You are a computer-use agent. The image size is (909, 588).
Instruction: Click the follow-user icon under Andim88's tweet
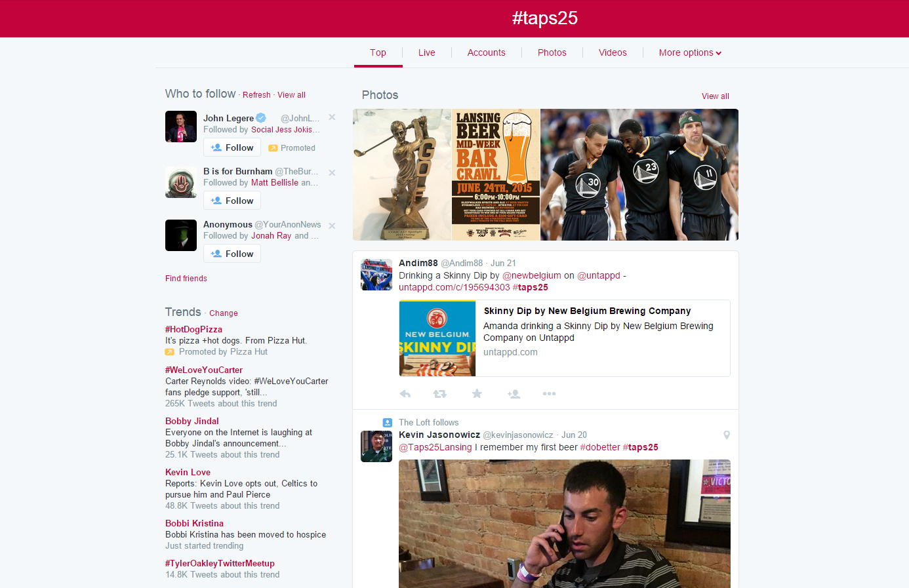(514, 394)
